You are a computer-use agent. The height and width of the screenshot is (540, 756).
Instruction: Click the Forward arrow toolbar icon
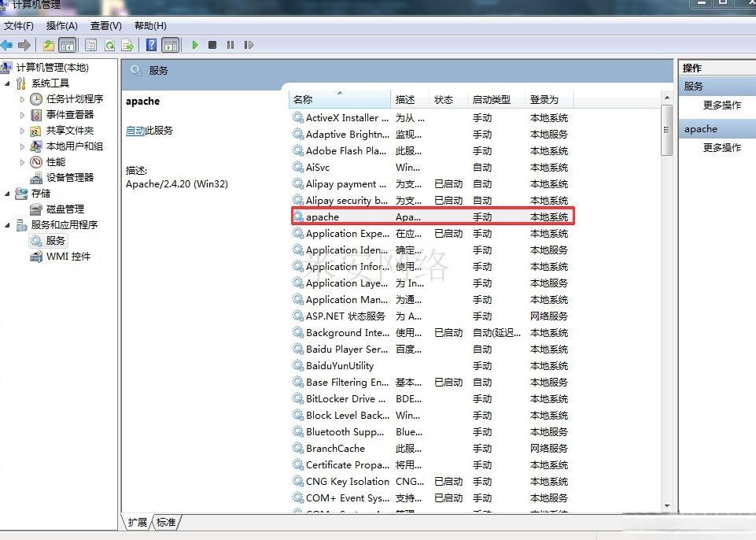pyautogui.click(x=24, y=46)
